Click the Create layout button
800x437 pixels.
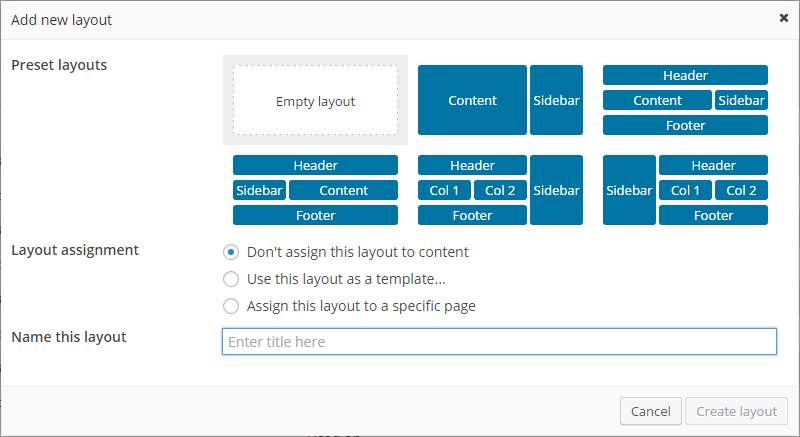(x=737, y=411)
